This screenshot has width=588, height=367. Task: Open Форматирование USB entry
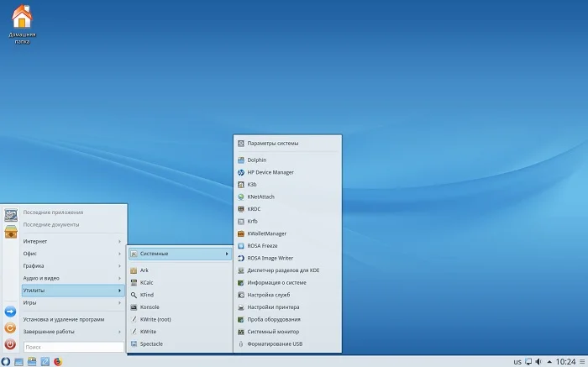tap(275, 343)
